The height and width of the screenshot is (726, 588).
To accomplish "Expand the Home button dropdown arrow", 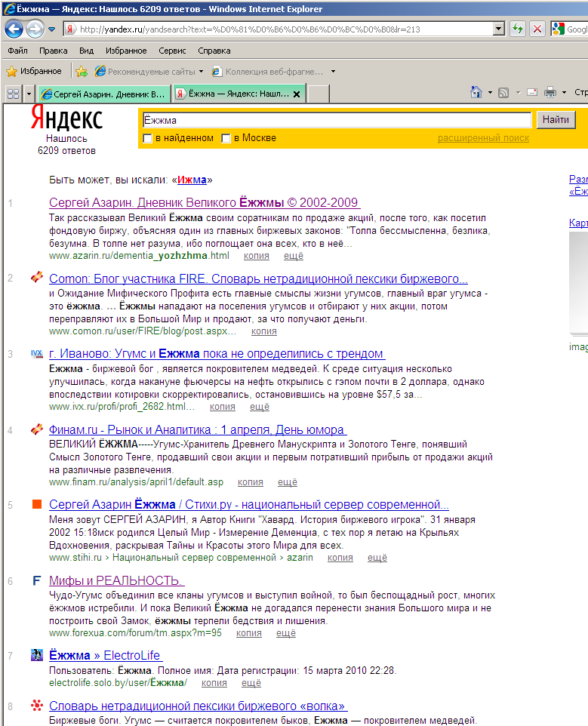I will pyautogui.click(x=491, y=93).
